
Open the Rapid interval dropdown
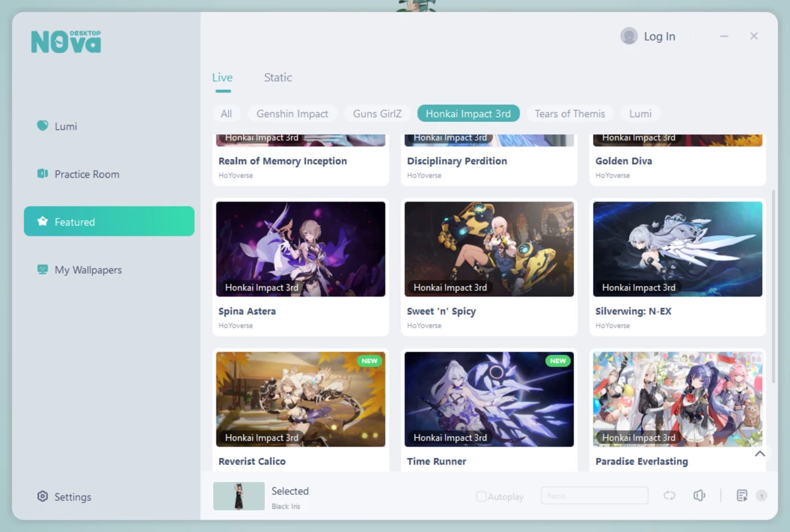point(594,496)
